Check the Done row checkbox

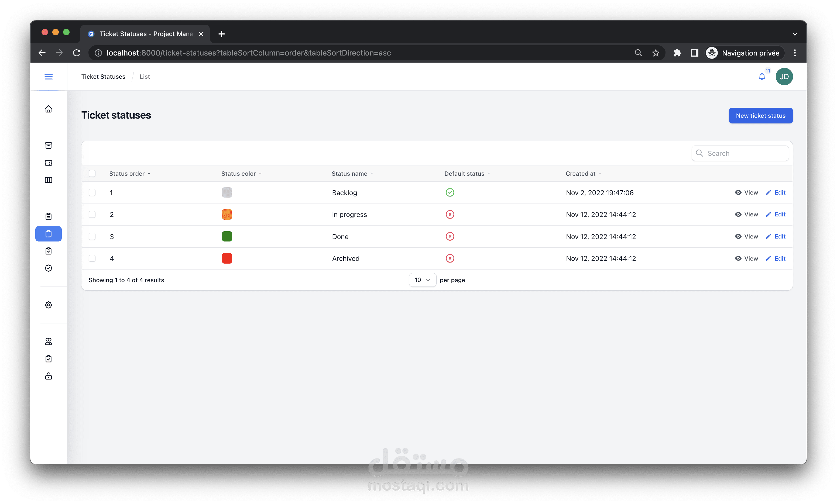coord(92,236)
